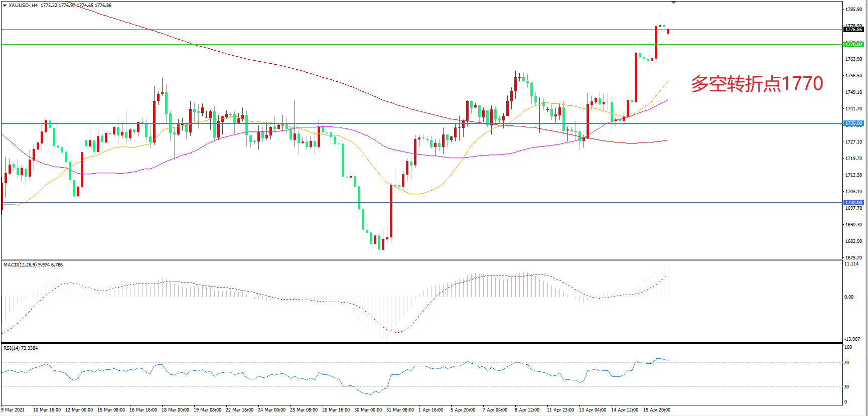Select the blue 1700.00 price tag
Screen dimensions: 868x416
[x=853, y=203]
